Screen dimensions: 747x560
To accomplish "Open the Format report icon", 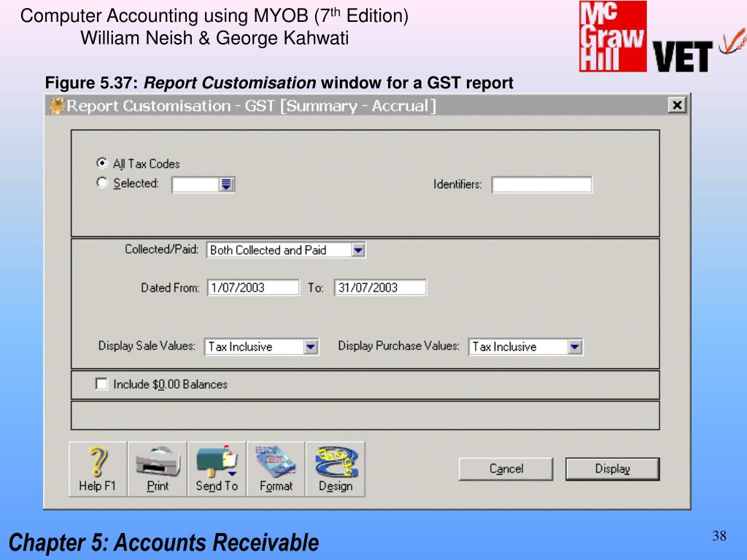I will pos(276,469).
